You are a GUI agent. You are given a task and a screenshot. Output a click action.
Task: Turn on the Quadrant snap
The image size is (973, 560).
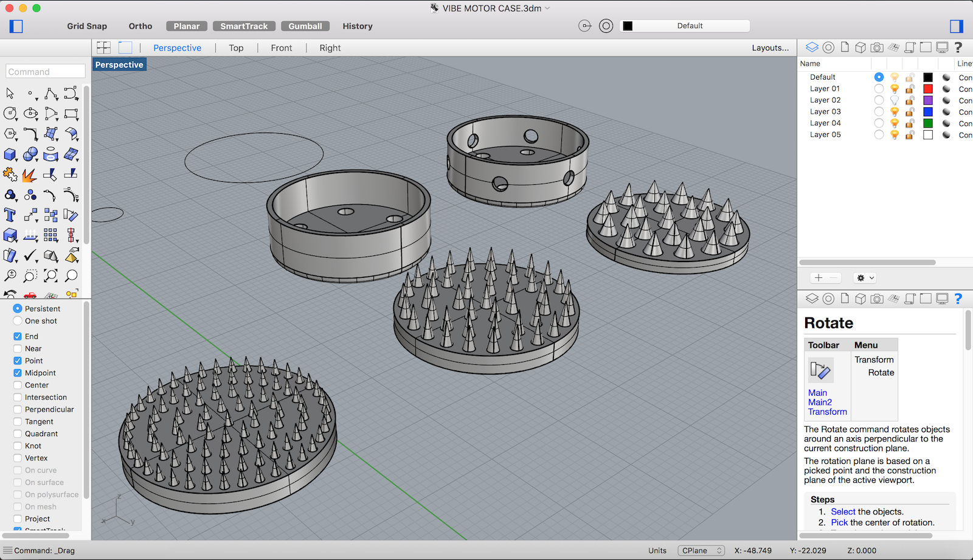18,434
